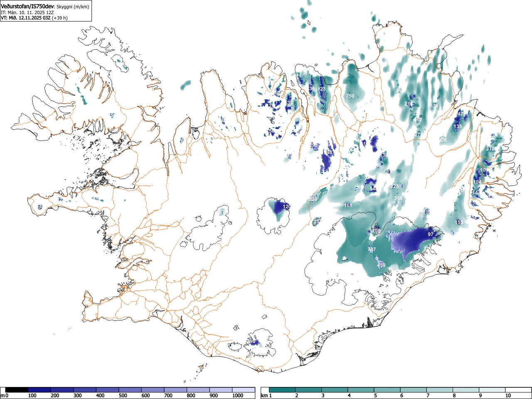This screenshot has height=399, width=532.
Task: Click the map value '212' in the east fjords
Action: coord(490,149)
